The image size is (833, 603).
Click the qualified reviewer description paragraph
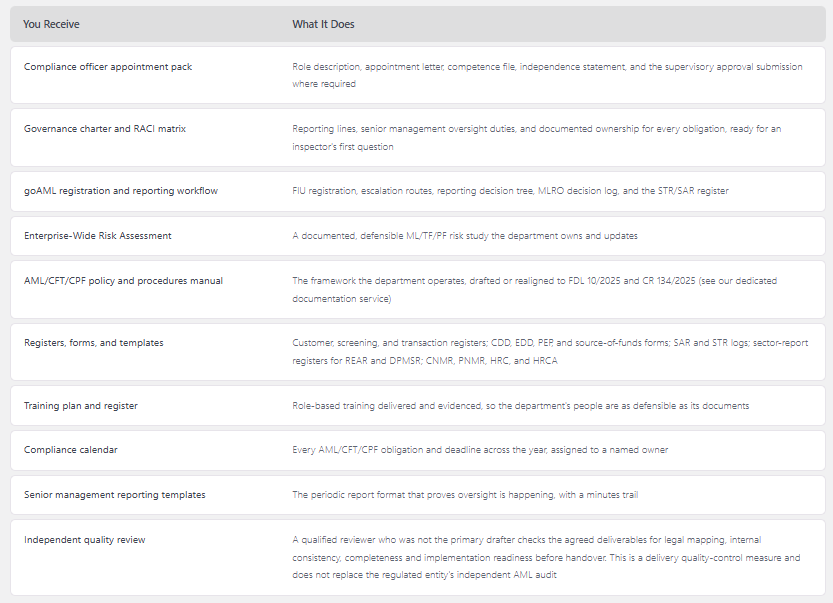(546, 557)
